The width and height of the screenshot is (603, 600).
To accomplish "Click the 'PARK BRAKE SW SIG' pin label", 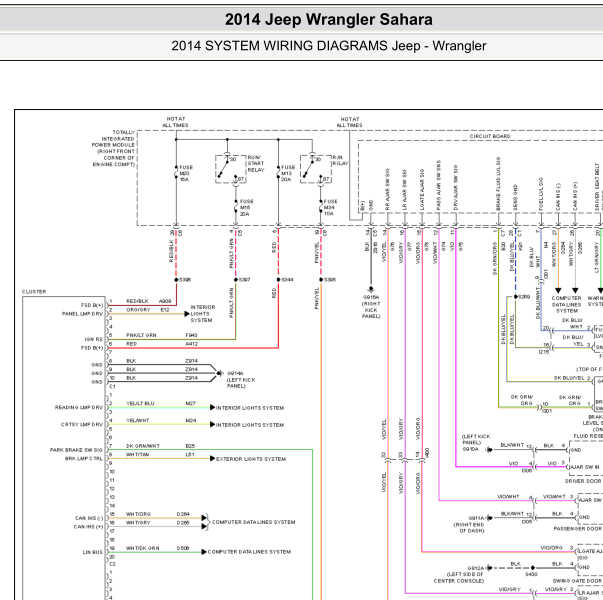I will [77, 450].
